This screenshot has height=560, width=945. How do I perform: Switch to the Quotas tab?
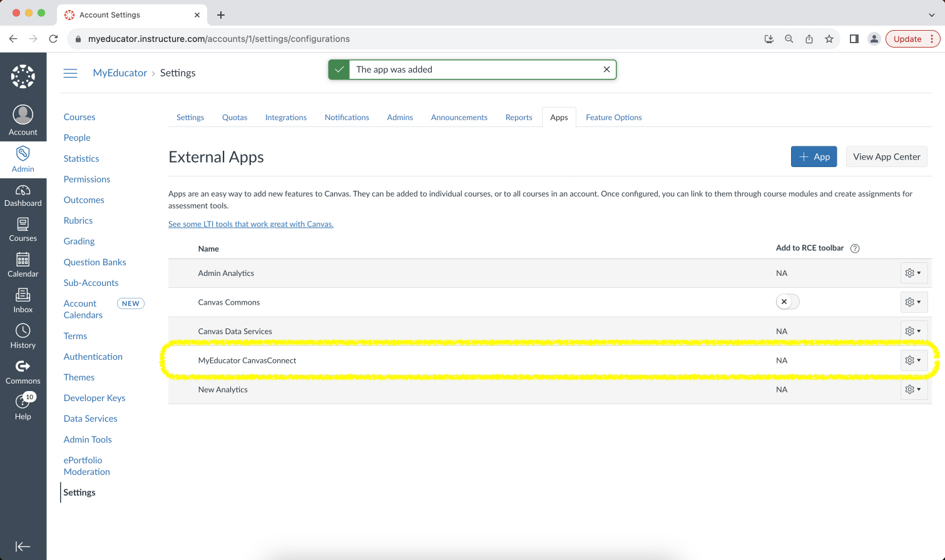(x=235, y=118)
